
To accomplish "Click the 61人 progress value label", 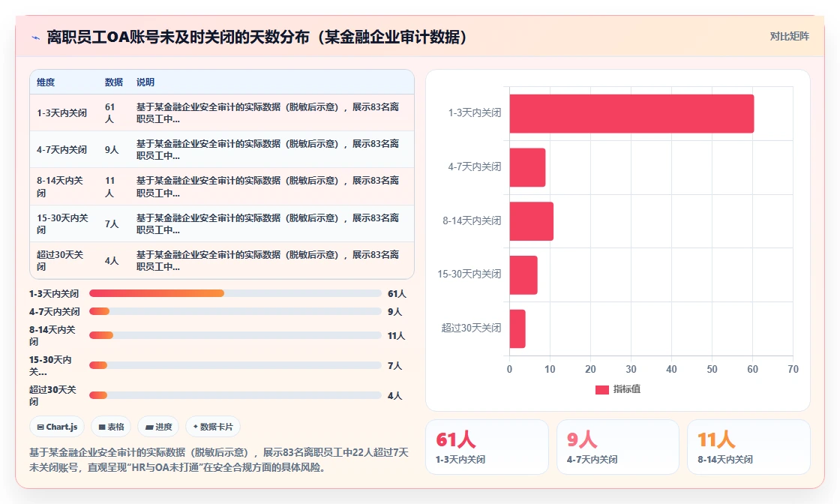I will click(x=397, y=293).
